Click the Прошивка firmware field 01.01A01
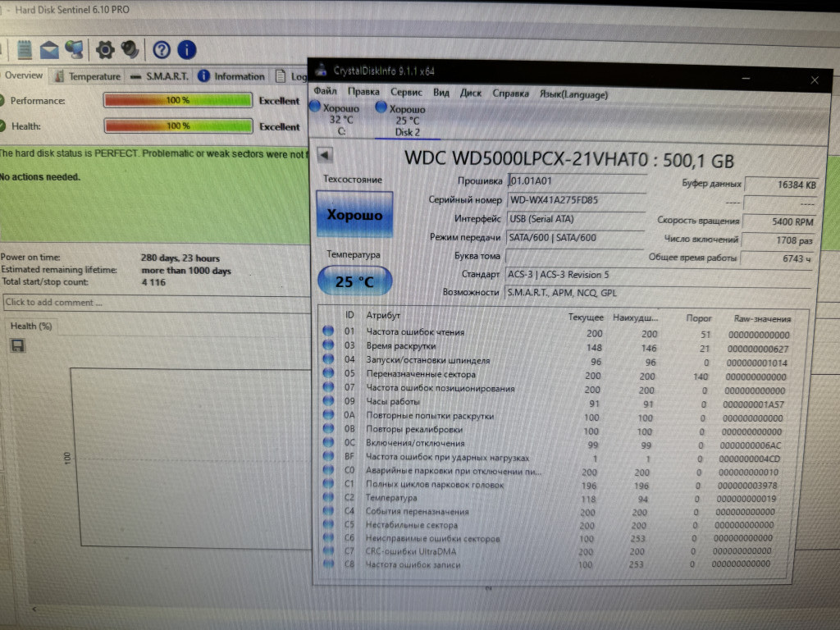 tap(577, 181)
